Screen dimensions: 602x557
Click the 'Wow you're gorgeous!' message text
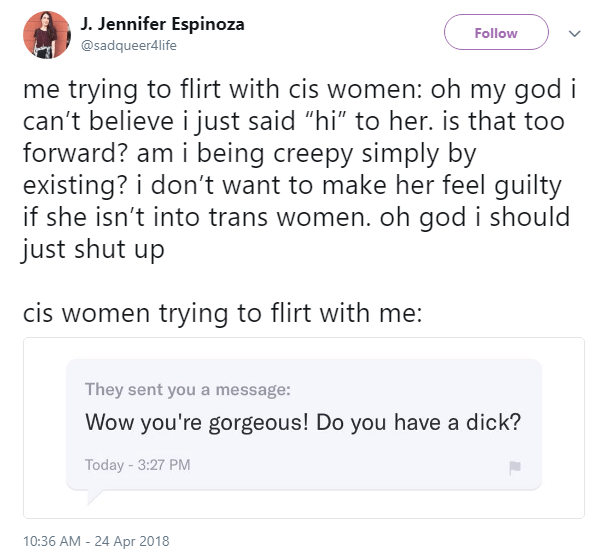coord(302,421)
